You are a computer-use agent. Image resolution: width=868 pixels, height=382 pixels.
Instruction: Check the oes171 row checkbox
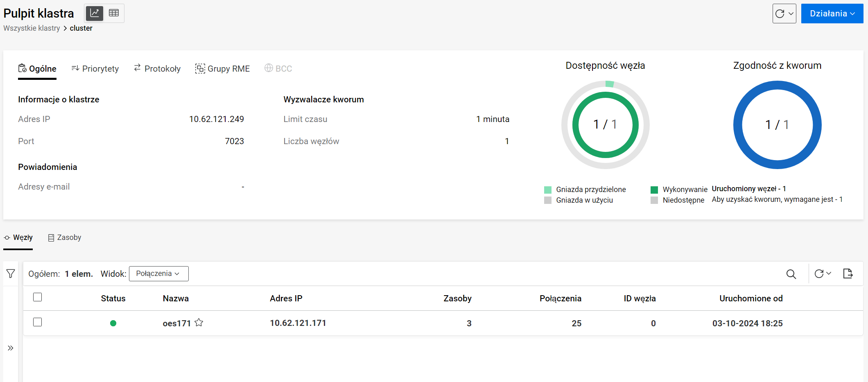click(x=38, y=322)
